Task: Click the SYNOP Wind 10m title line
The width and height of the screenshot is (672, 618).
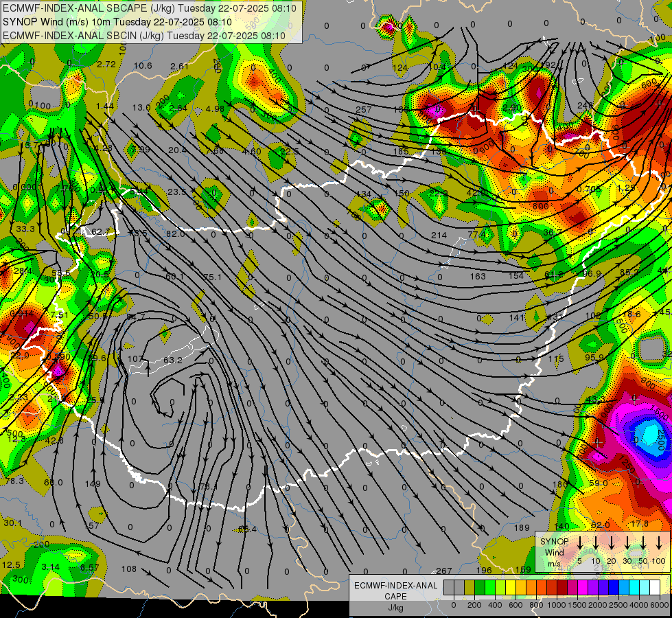Action: click(117, 22)
